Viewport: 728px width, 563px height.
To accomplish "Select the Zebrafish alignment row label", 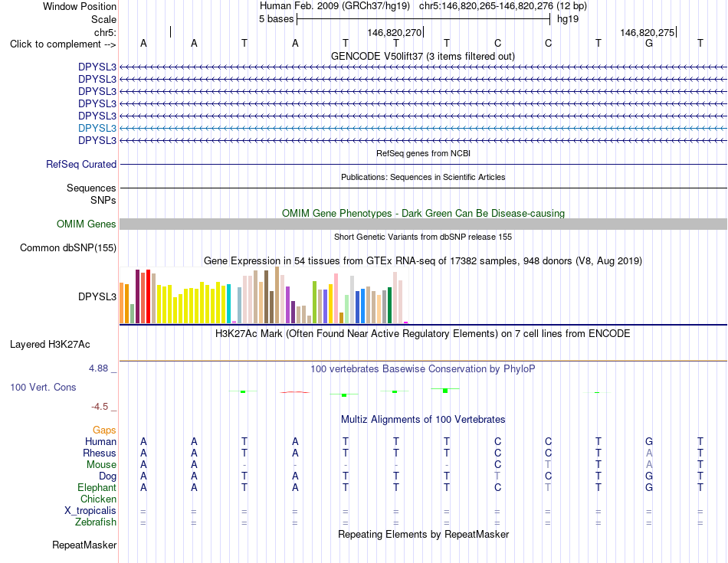I will [x=96, y=522].
